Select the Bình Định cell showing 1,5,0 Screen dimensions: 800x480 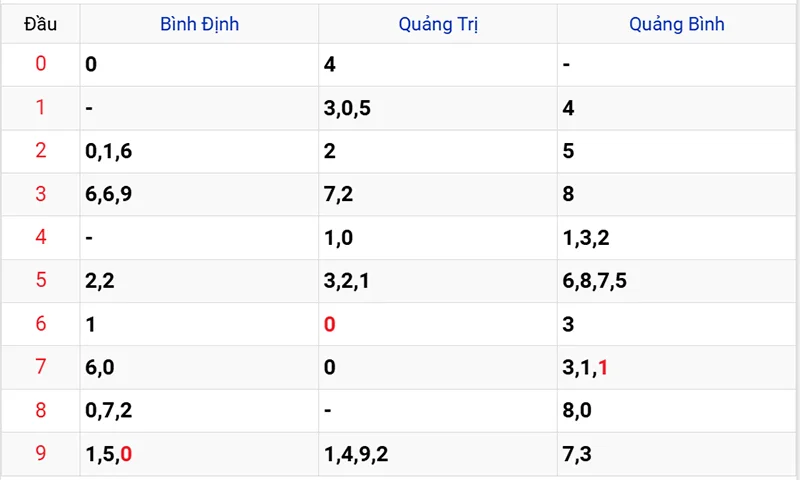109,454
